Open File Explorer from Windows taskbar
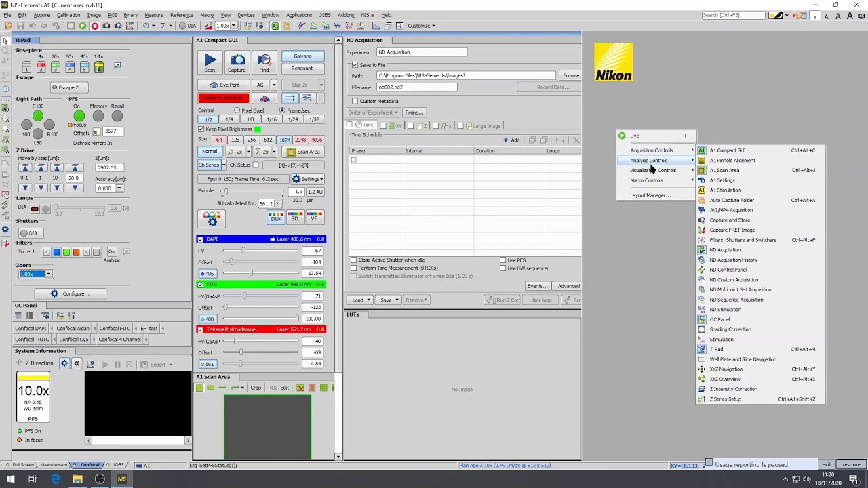Viewport: 868px width, 488px height. click(77, 479)
